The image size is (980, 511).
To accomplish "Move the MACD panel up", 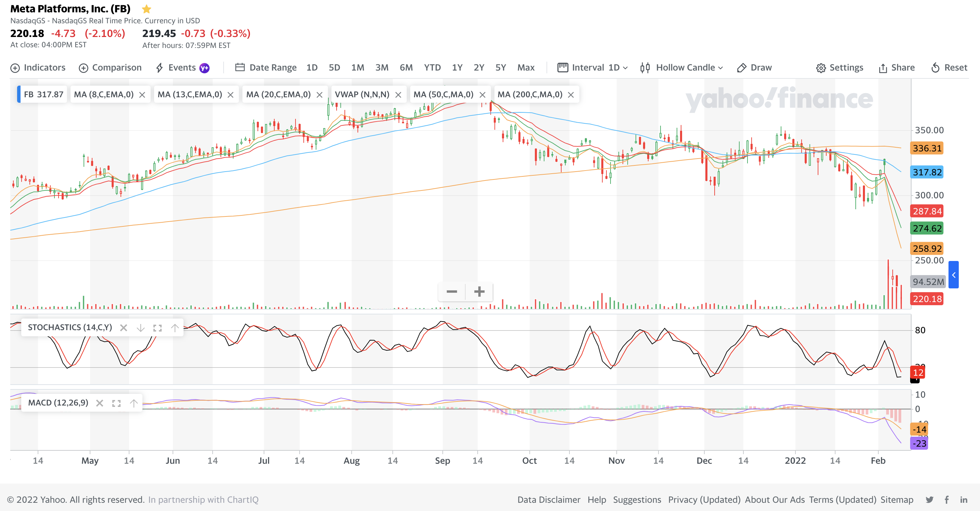I will coord(134,403).
